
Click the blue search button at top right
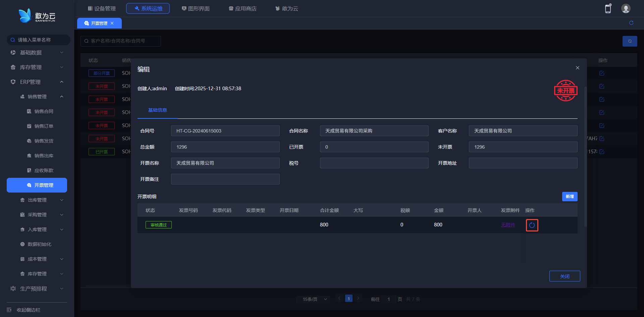(630, 41)
